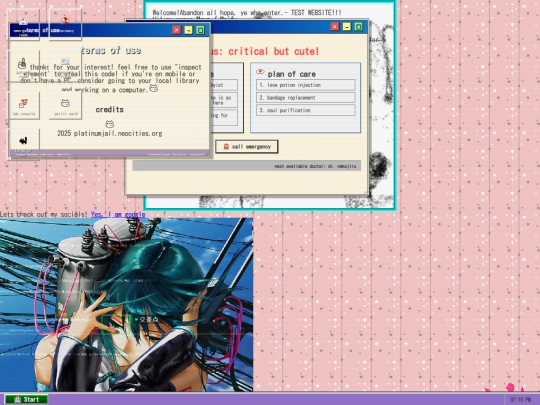The height and width of the screenshot is (405, 540).
Task: Click the 'platinumjail.neocities.org' credits text
Action: (118, 134)
